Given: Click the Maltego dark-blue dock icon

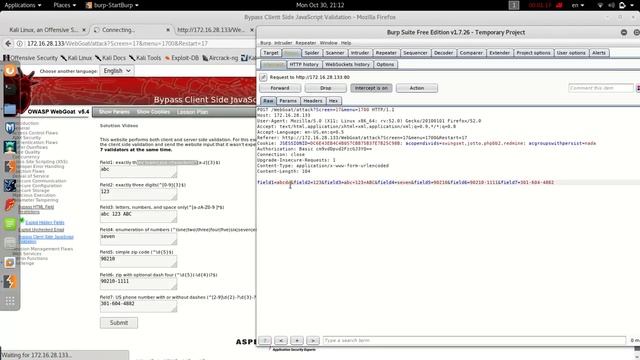Looking at the screenshot, I should (x=10, y=186).
